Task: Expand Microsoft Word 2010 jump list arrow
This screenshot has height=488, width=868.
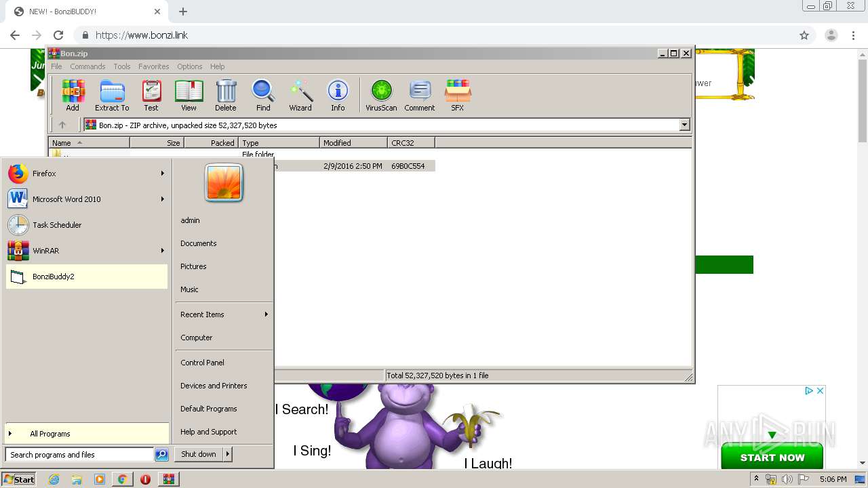Action: (162, 199)
